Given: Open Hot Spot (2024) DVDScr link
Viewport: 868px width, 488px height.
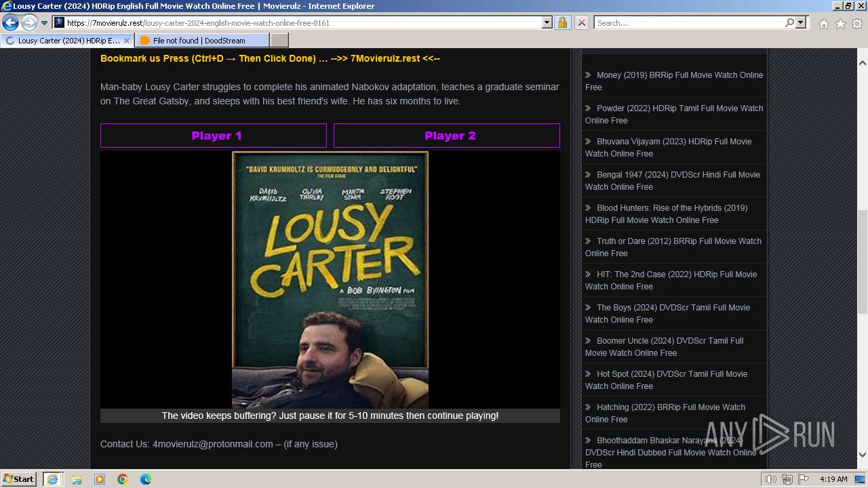Looking at the screenshot, I should [x=666, y=380].
